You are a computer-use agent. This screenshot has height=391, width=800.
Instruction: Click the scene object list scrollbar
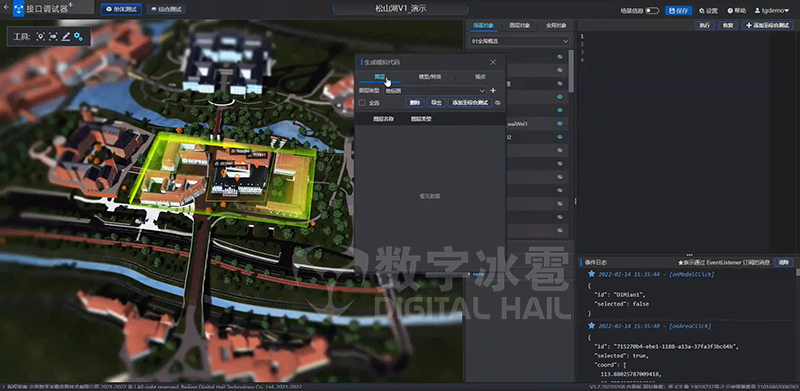pos(571,70)
